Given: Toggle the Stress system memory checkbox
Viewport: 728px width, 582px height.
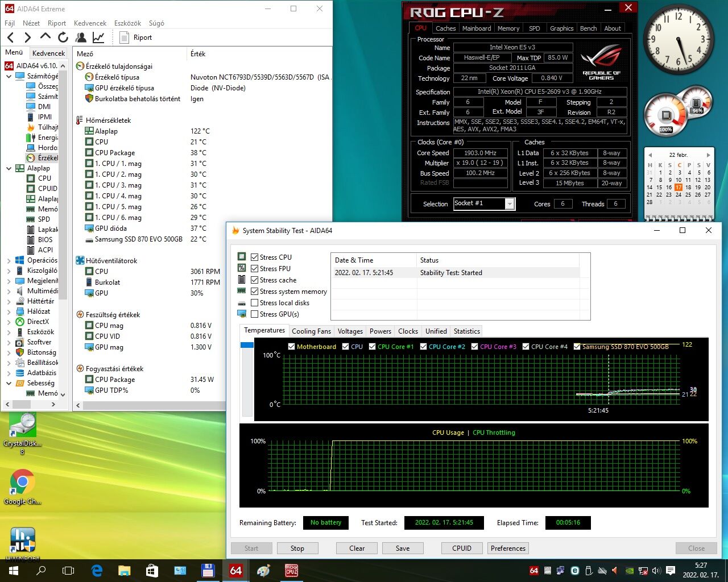Looking at the screenshot, I should tap(255, 292).
